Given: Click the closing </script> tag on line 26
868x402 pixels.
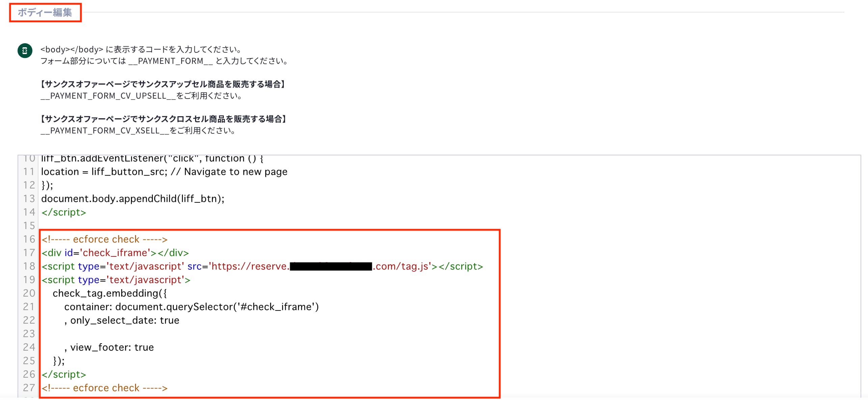Looking at the screenshot, I should coord(64,374).
